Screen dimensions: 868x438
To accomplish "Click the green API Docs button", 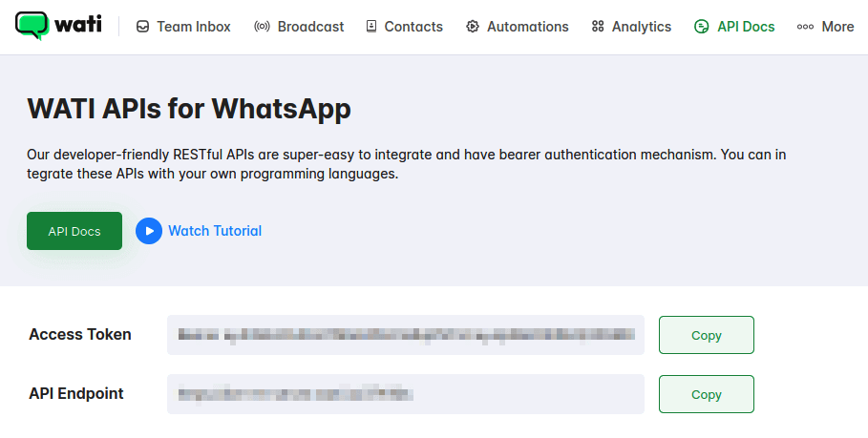I will 74,231.
